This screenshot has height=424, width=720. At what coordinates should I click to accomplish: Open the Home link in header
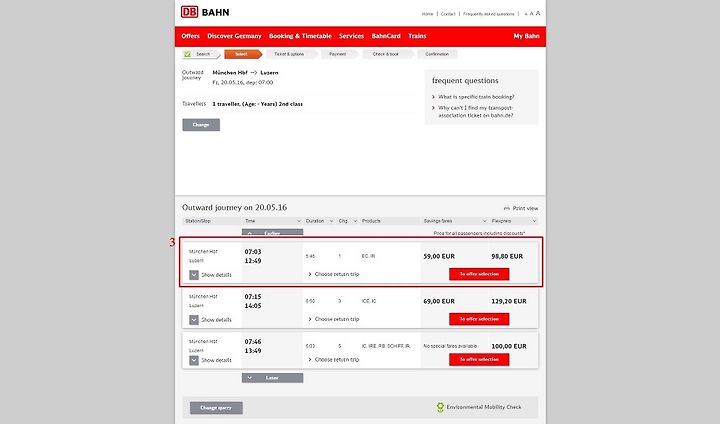[x=428, y=14]
